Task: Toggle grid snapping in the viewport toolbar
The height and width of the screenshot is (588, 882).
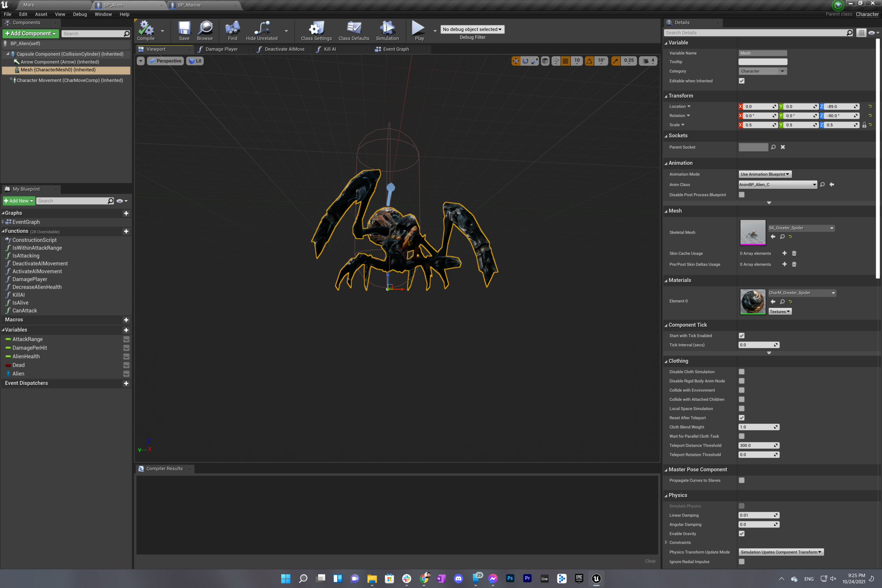Action: click(x=566, y=61)
